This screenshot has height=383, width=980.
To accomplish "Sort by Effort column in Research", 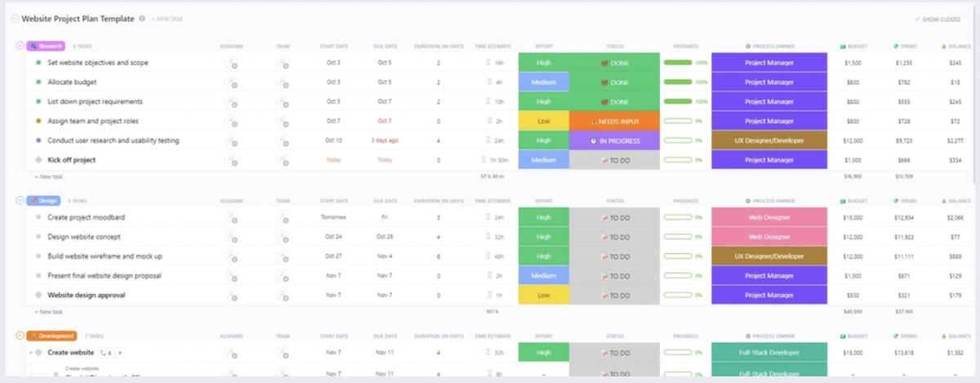I will (544, 47).
